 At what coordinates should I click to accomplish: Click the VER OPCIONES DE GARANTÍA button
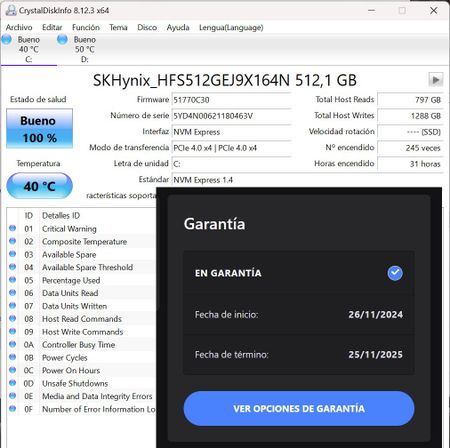point(299,408)
